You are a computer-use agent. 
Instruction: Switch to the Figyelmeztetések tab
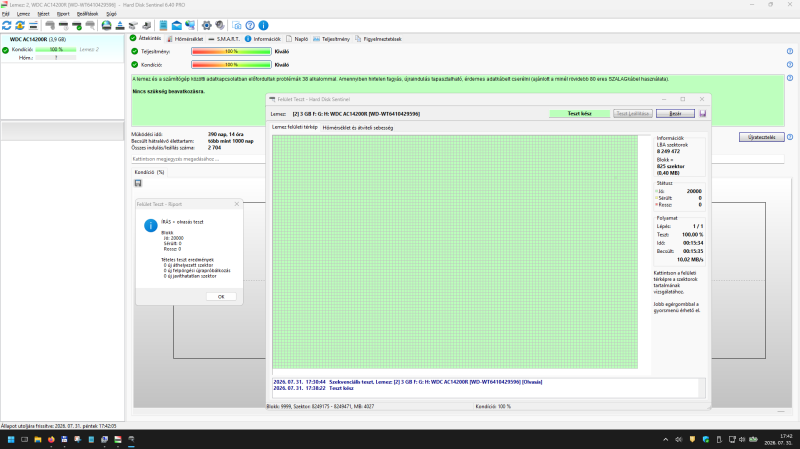pos(378,39)
